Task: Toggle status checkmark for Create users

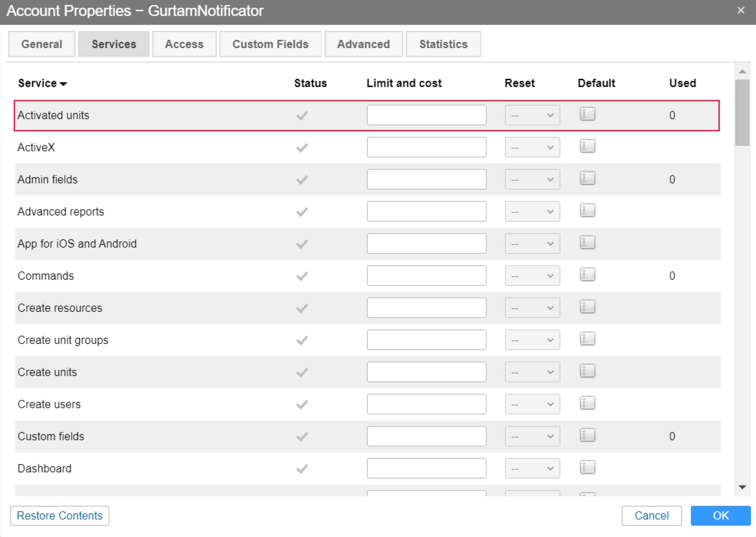Action: click(x=302, y=404)
